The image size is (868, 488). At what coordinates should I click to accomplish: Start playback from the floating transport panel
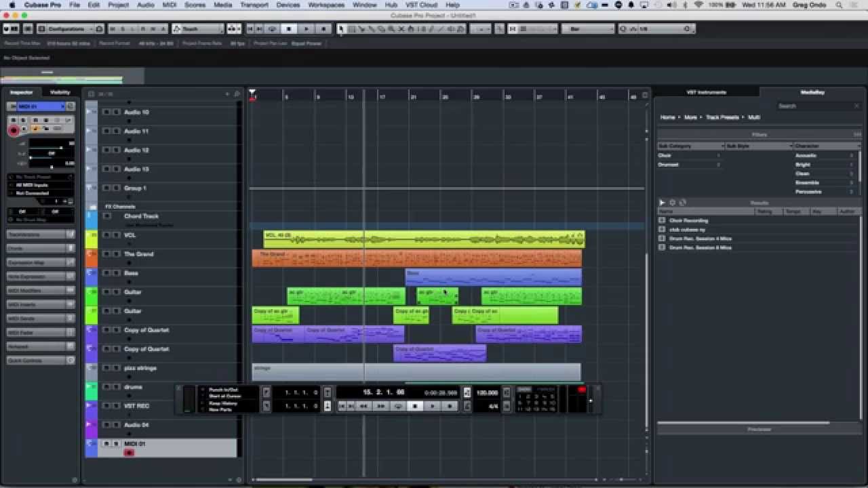(x=432, y=406)
